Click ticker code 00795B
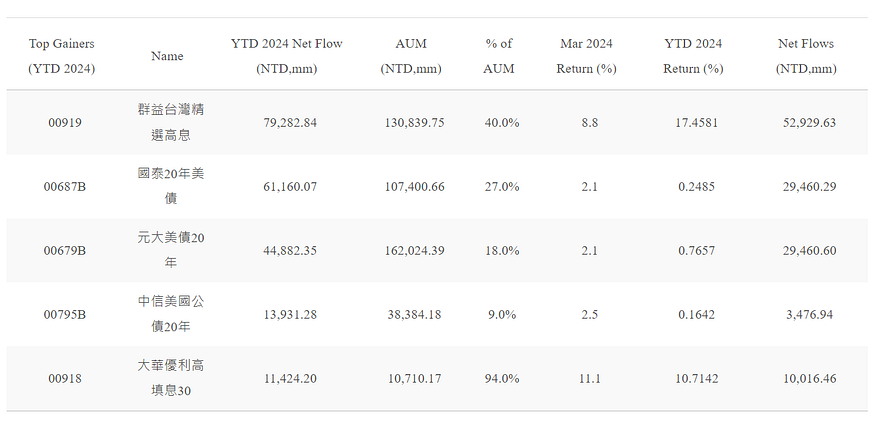This screenshot has height=429, width=875. pos(65,315)
